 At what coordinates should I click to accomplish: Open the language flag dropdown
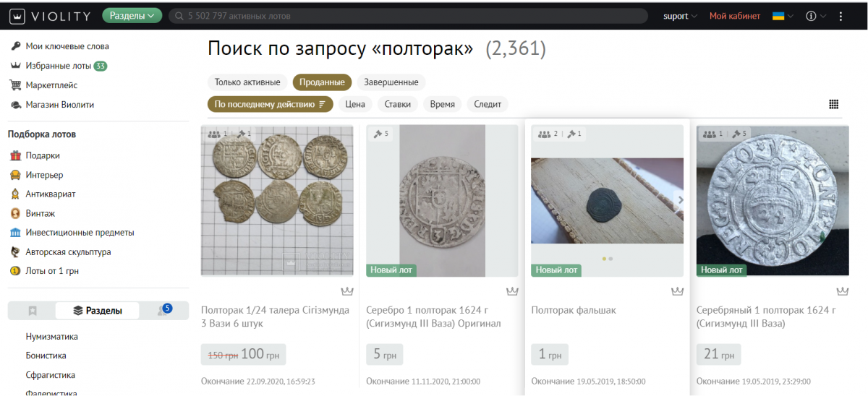point(783,16)
